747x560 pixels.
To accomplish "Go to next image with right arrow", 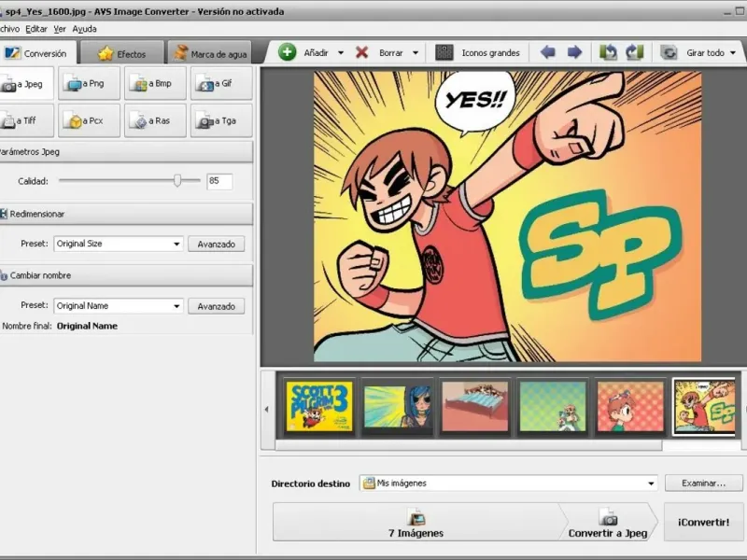I will pyautogui.click(x=574, y=52).
